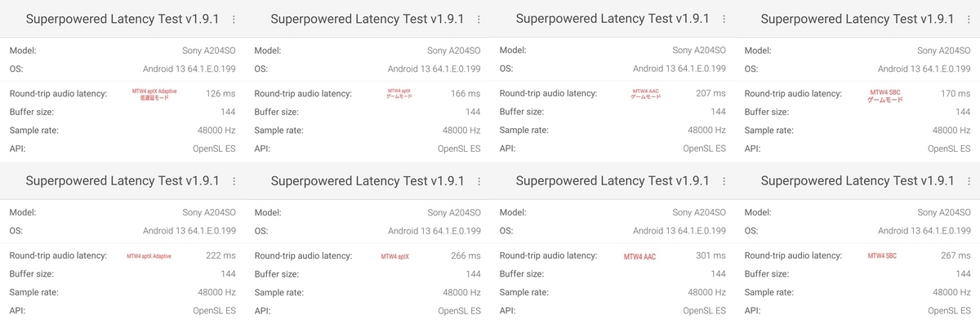Select the red MTW4 aptX label beside 266 ms
This screenshot has height=324, width=980.
click(x=395, y=256)
